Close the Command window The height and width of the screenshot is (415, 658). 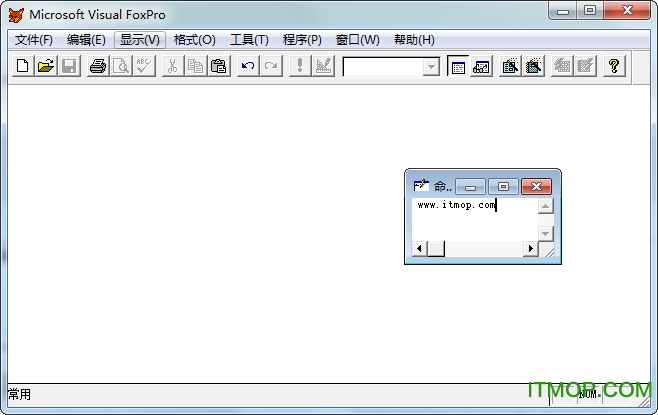(x=536, y=186)
